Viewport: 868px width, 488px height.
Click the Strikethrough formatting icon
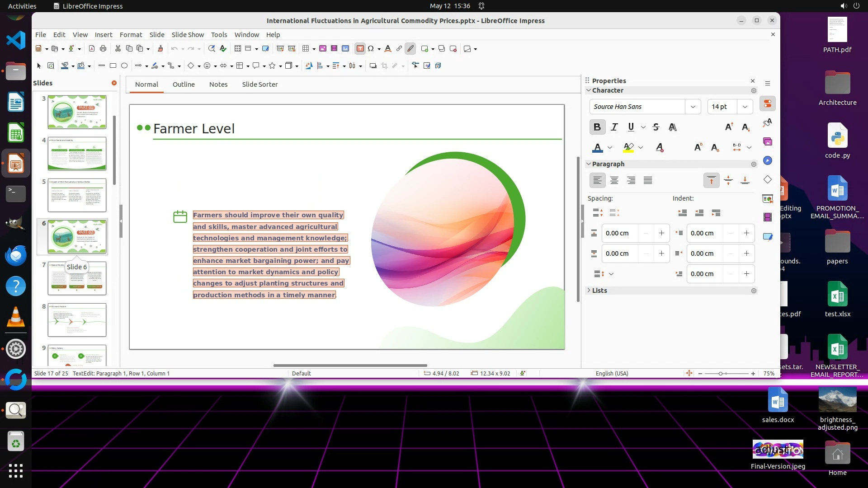click(x=656, y=127)
